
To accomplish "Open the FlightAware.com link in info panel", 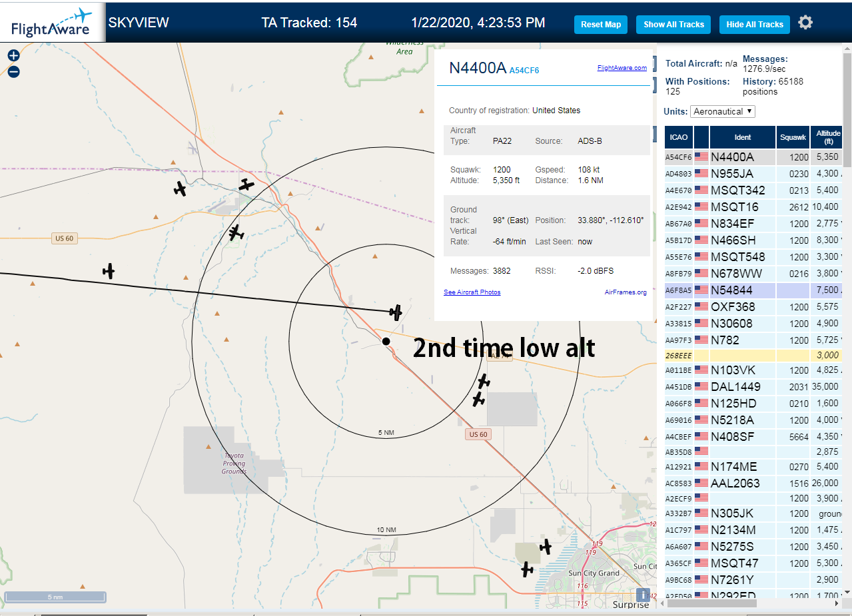I will click(622, 68).
